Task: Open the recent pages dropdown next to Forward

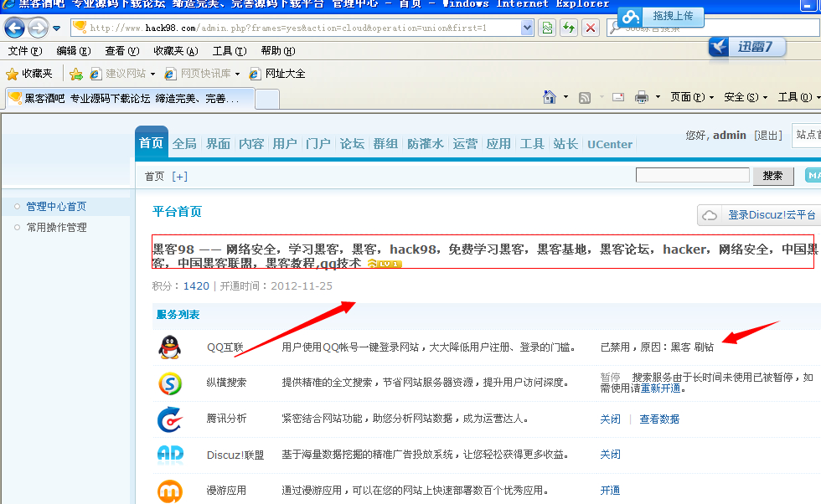Action: pyautogui.click(x=57, y=28)
